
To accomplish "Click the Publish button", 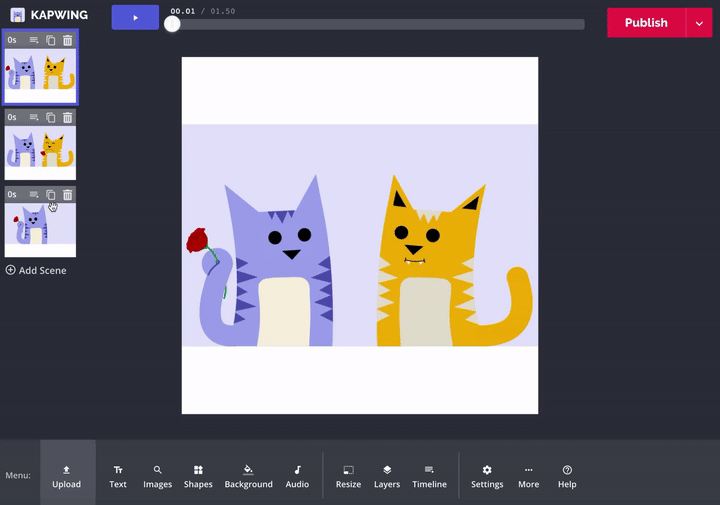I will pyautogui.click(x=646, y=23).
